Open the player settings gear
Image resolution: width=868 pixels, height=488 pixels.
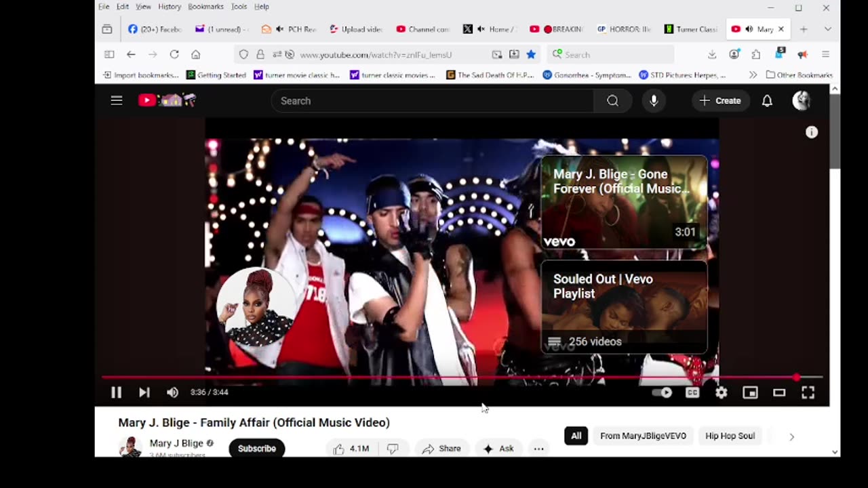(721, 392)
